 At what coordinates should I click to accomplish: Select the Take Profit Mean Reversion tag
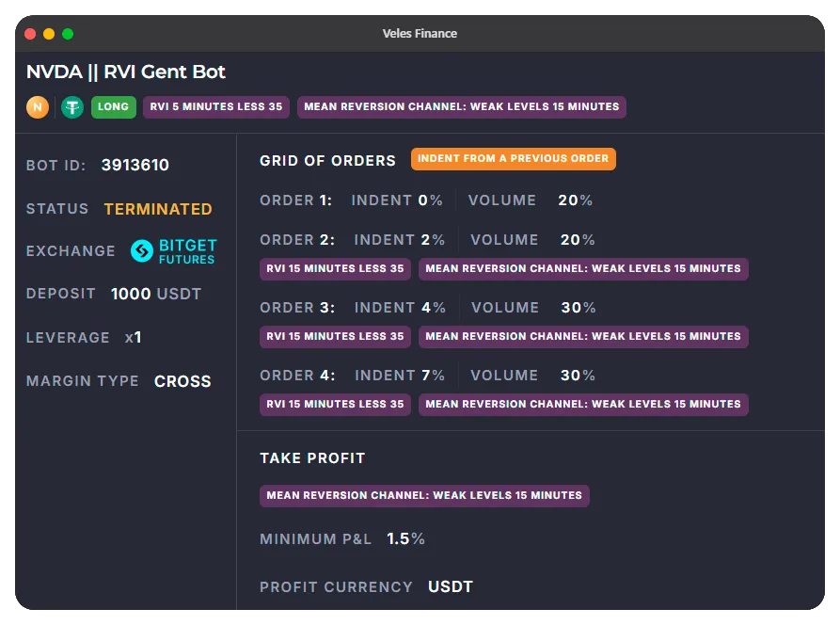tap(424, 496)
